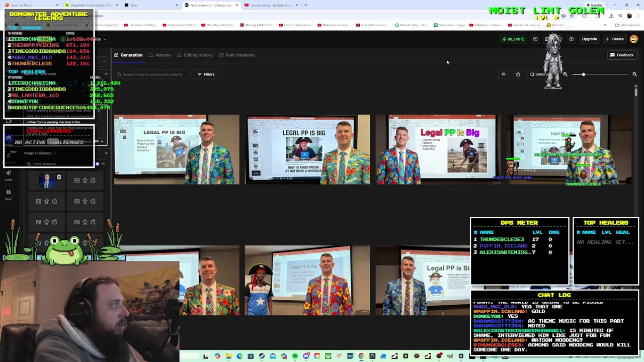Open Chrome three-dot menu
644x362 pixels.
[x=637, y=16]
